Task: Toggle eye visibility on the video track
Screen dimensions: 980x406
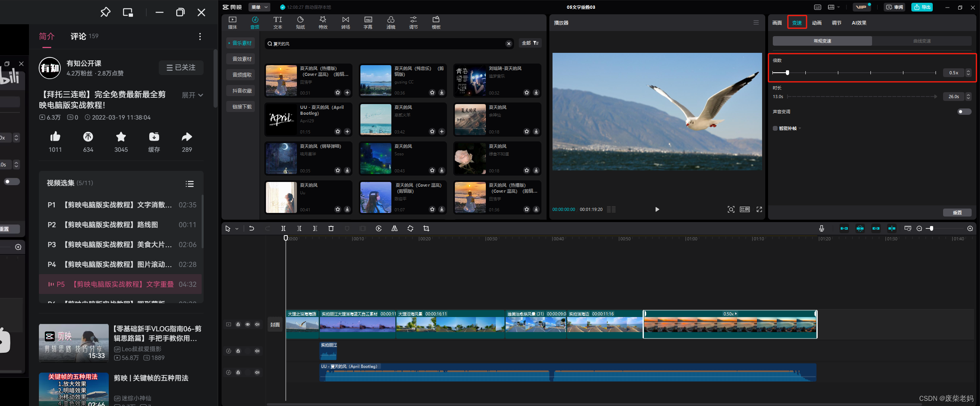Action: click(248, 324)
